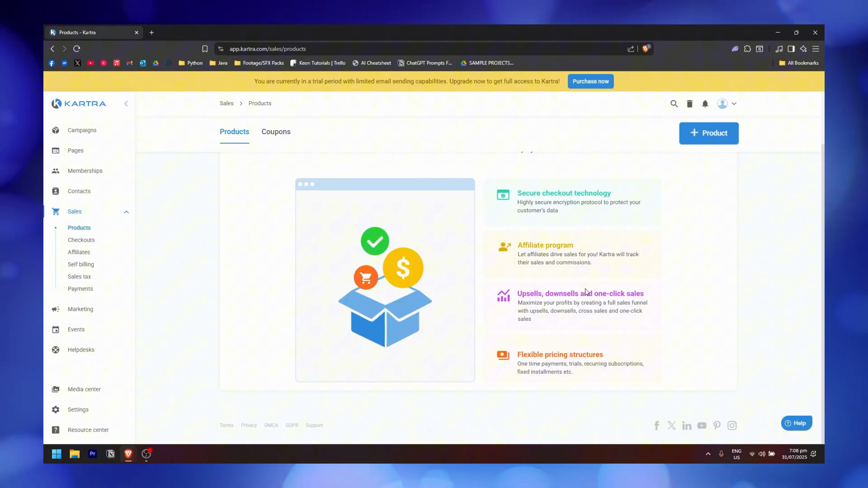868x488 pixels.
Task: Open Kartra's Pinterest footer icon
Action: click(x=717, y=426)
